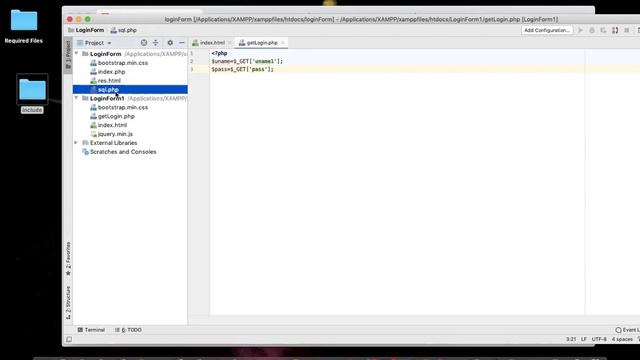
Task: Click the run with coverage icon
Action: click(x=603, y=30)
